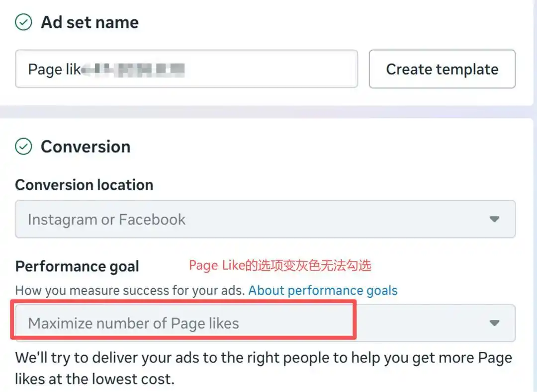Click the Performance goal label
Screen dimensions: 537x392
77,266
